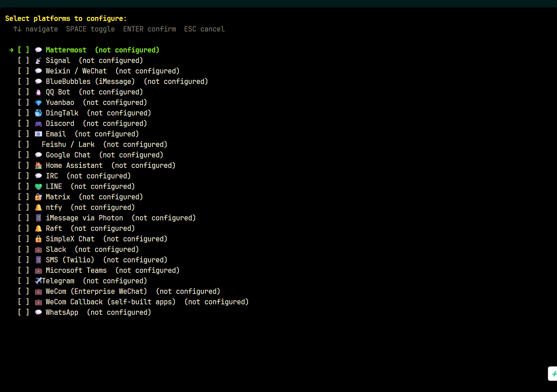Click the Yuanbao diamond icon

(x=39, y=103)
